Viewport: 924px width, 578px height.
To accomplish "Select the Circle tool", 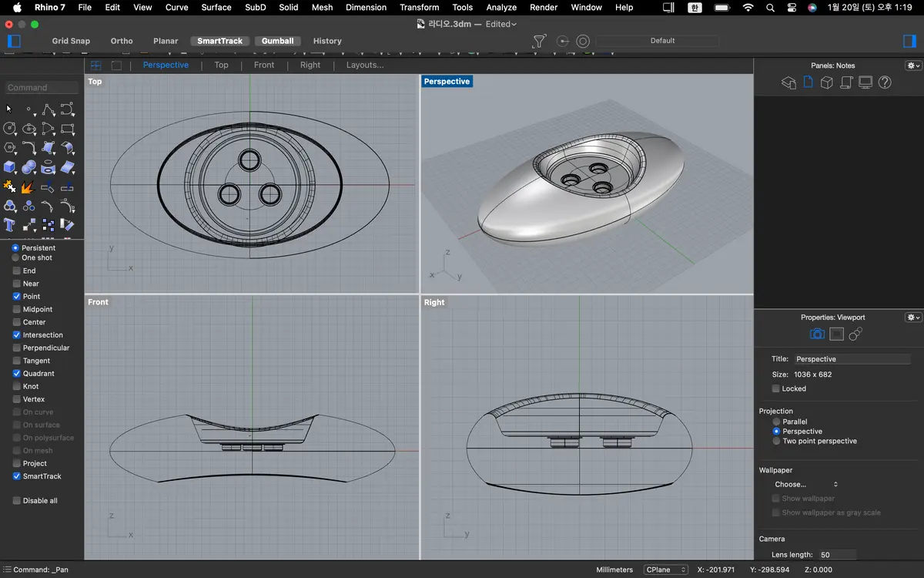I will click(10, 128).
